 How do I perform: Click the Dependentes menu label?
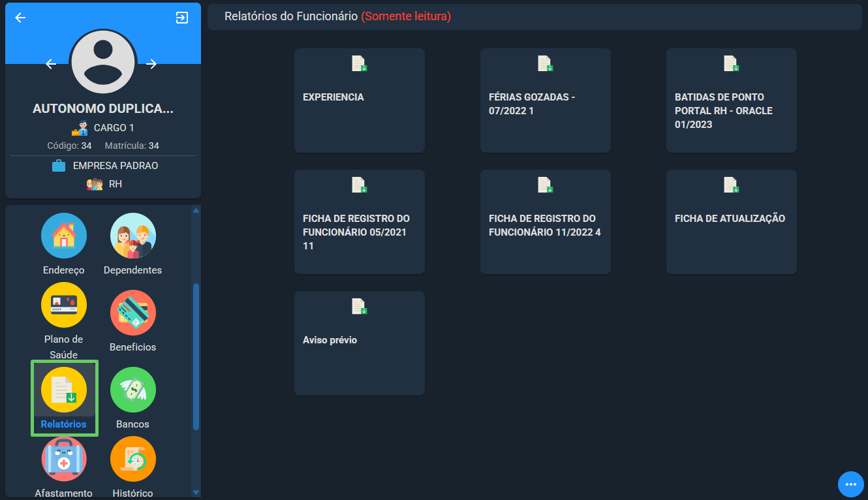click(x=132, y=270)
